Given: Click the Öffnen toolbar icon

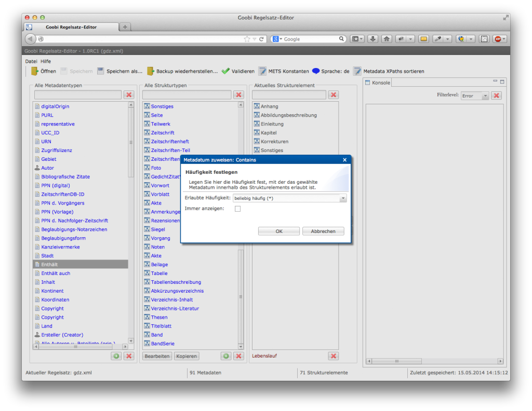Looking at the screenshot, I should coord(35,71).
